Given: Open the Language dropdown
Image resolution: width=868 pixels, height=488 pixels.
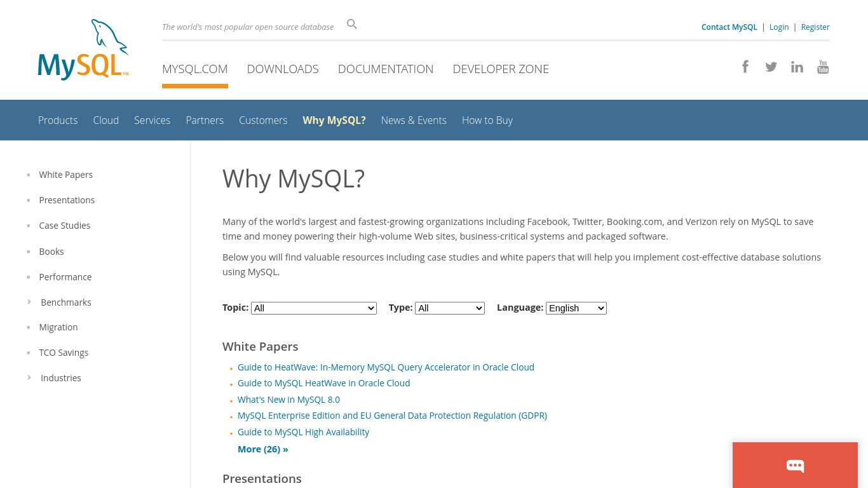Looking at the screenshot, I should click(576, 308).
